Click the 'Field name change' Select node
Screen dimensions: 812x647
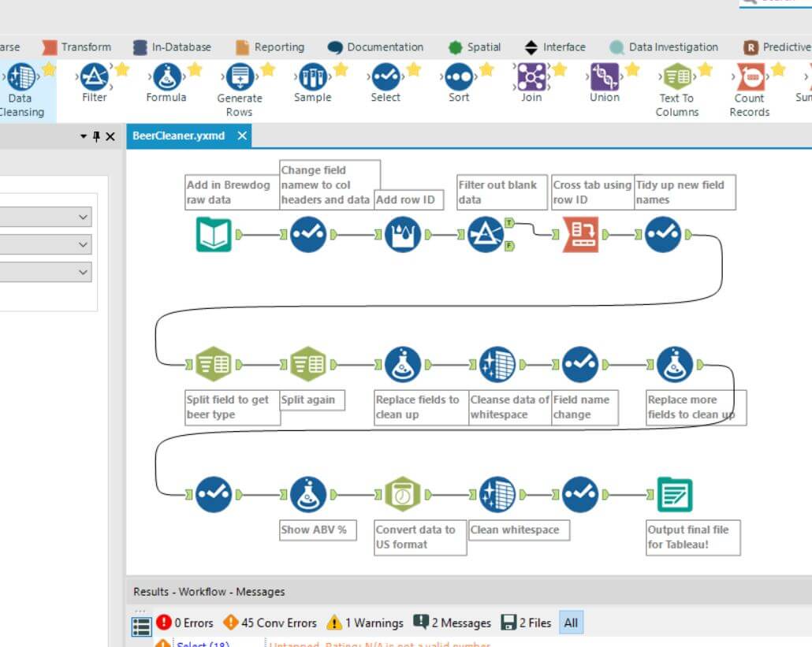[x=580, y=364]
